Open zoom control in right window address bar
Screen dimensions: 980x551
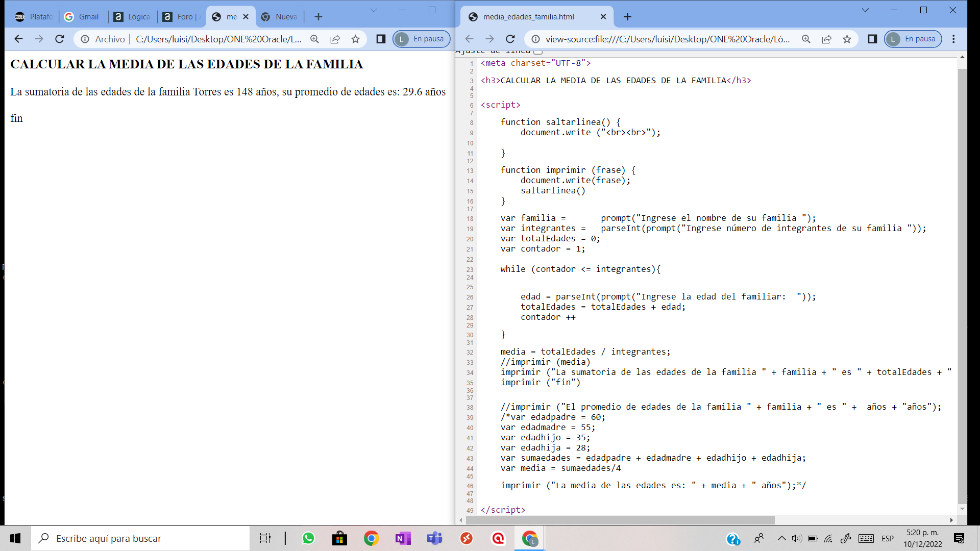click(806, 39)
